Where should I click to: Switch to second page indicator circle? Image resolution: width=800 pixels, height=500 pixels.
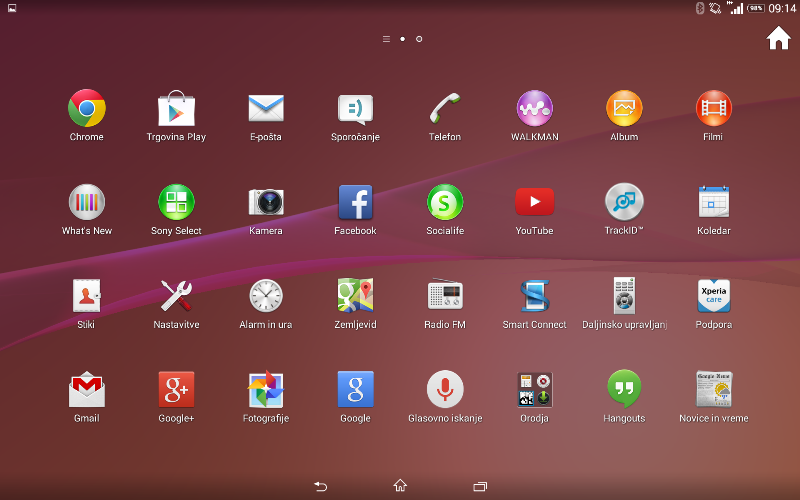click(x=419, y=39)
